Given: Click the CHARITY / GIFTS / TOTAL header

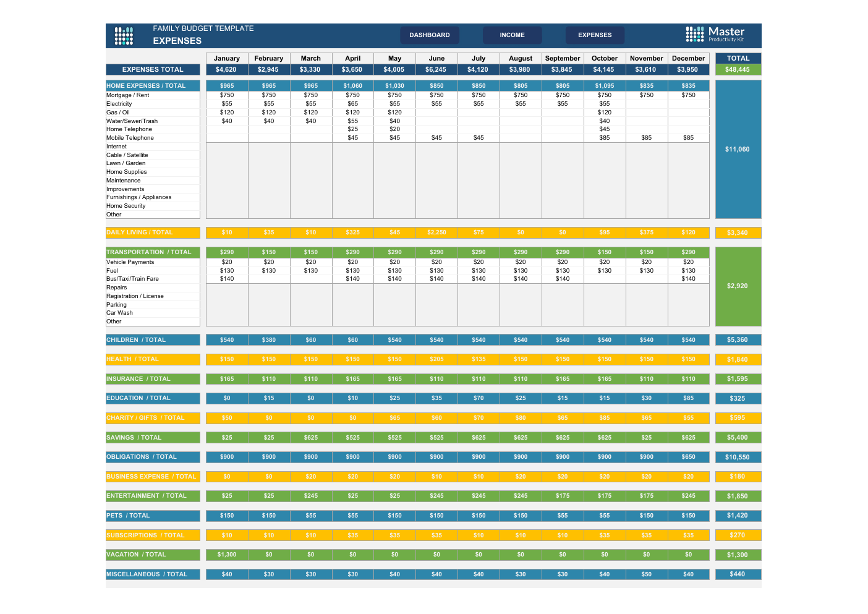Looking at the screenshot, I should 153,418.
